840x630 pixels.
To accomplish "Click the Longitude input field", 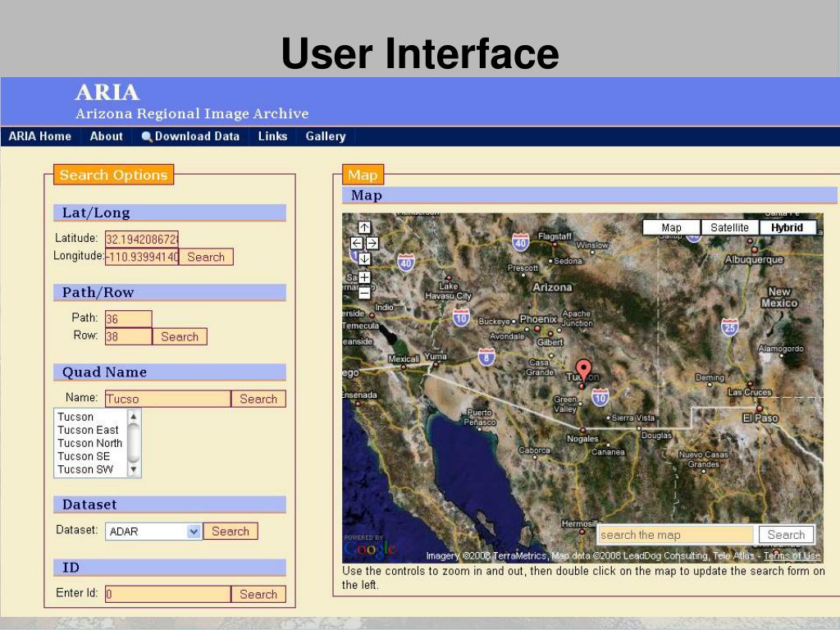I will click(x=142, y=257).
